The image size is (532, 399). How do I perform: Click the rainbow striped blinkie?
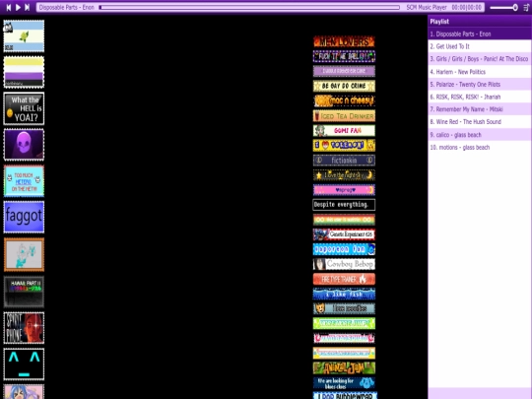[344, 220]
